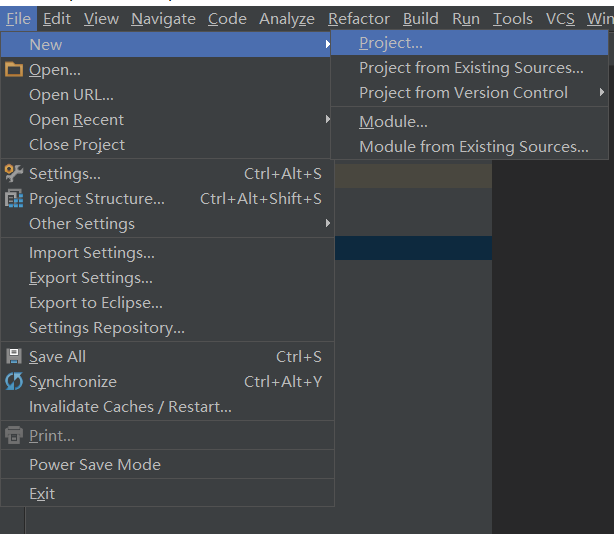This screenshot has width=614, height=534.
Task: Click the Ctrl+Alt+S shortcut text
Action: point(283,173)
